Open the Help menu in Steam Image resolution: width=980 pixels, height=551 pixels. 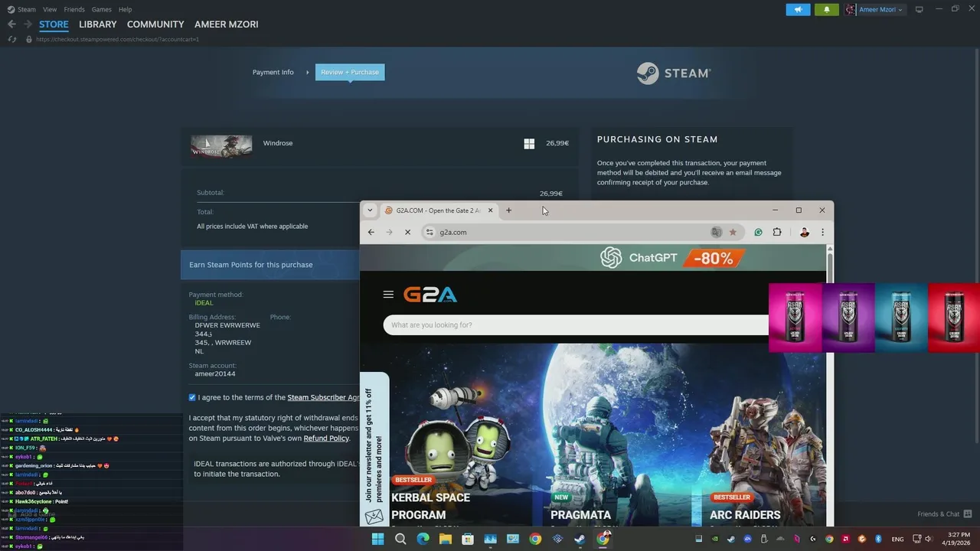pyautogui.click(x=125, y=9)
